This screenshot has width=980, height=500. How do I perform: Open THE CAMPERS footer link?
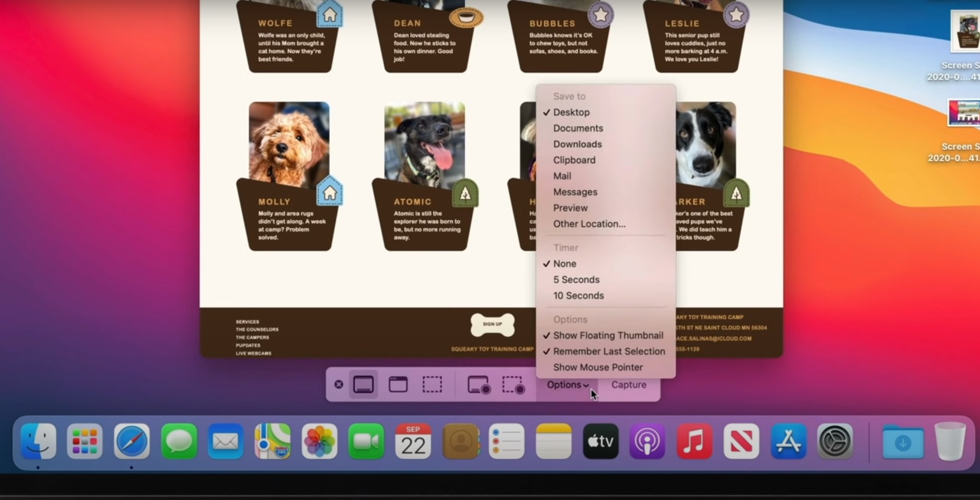tap(253, 337)
